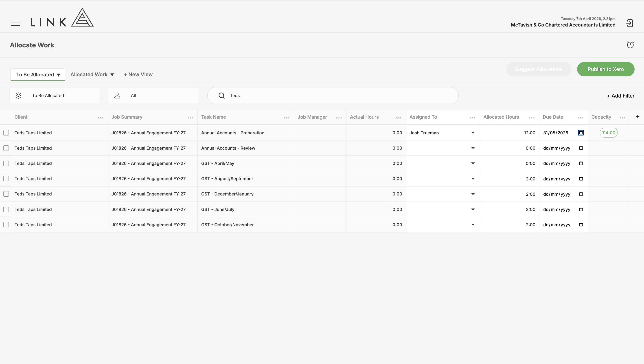Open the hamburger navigation menu

(15, 23)
